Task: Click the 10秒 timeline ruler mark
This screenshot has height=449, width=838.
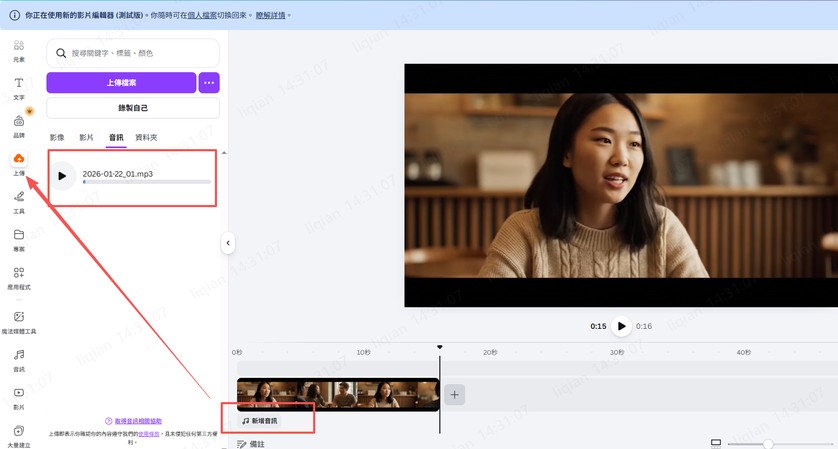Action: pos(363,353)
